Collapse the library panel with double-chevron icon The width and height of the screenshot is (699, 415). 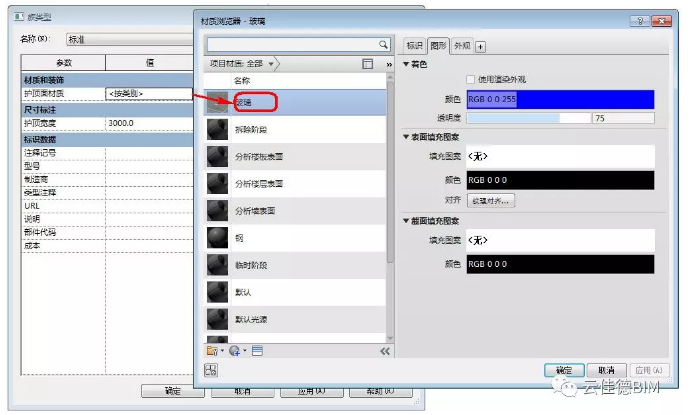[x=384, y=351]
